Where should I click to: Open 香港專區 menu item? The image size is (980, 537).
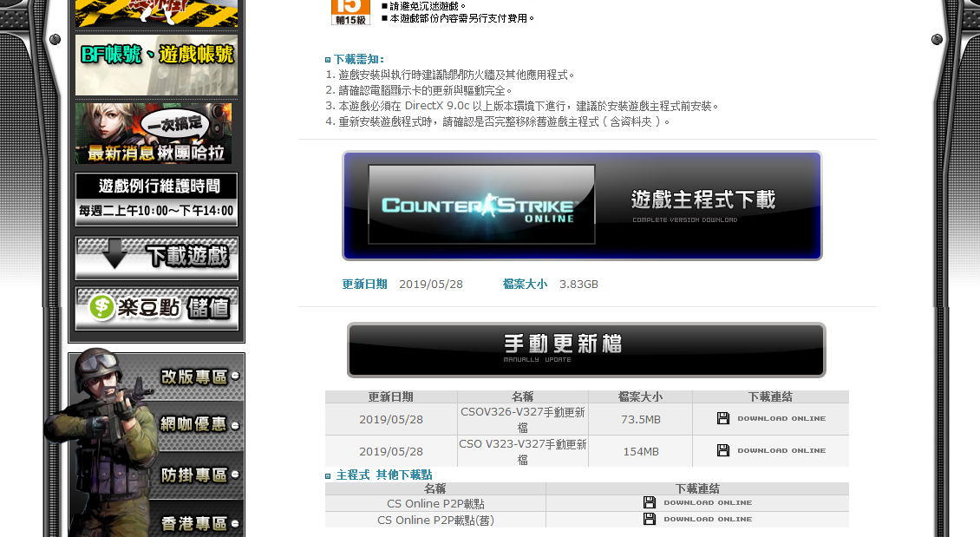click(x=199, y=523)
